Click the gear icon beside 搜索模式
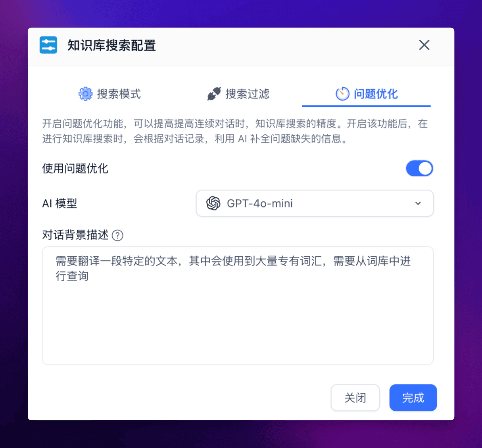The height and width of the screenshot is (448, 482). (x=85, y=94)
